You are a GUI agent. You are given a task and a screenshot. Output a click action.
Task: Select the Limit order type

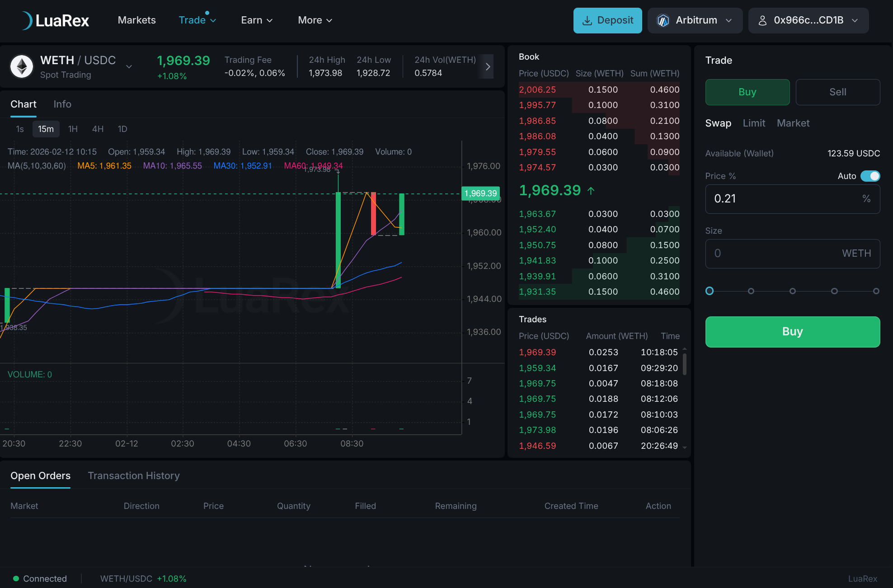[x=754, y=123]
